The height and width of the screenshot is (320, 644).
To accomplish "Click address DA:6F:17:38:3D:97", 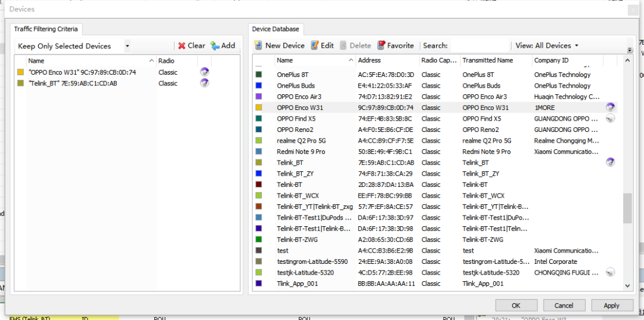I will tap(386, 217).
